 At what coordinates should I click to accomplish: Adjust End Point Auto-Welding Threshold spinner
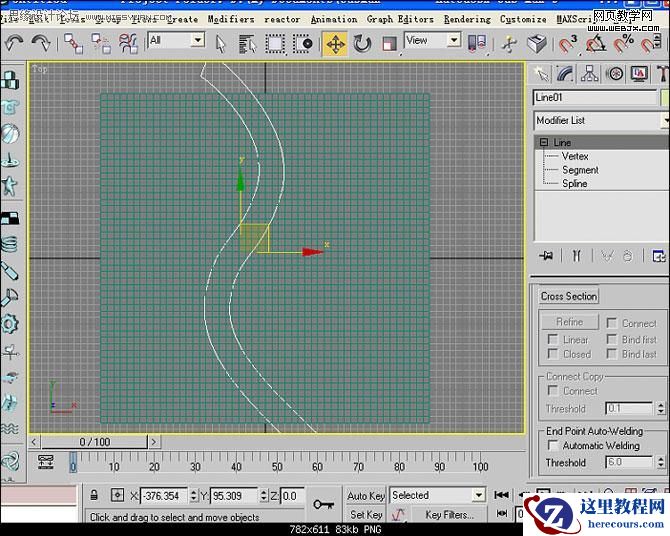(x=661, y=462)
